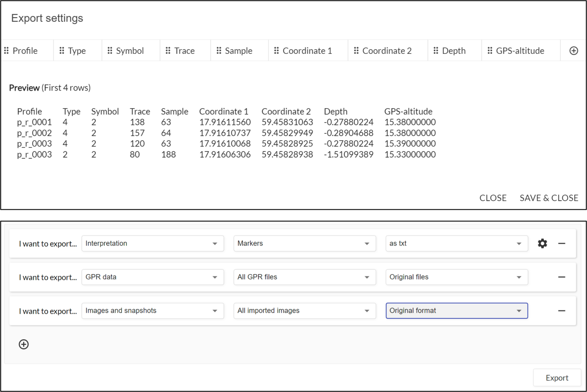
Task: Click the add-column plus icon in header row
Action: [x=573, y=50]
